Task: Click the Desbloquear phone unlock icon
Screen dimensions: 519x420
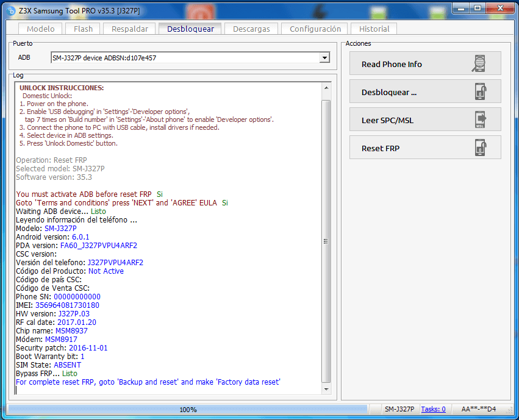Action: (x=481, y=91)
